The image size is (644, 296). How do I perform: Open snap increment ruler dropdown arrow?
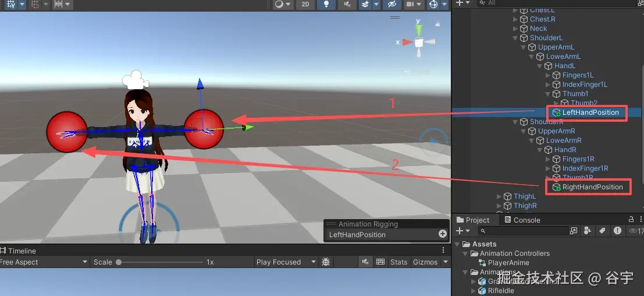[67, 4]
